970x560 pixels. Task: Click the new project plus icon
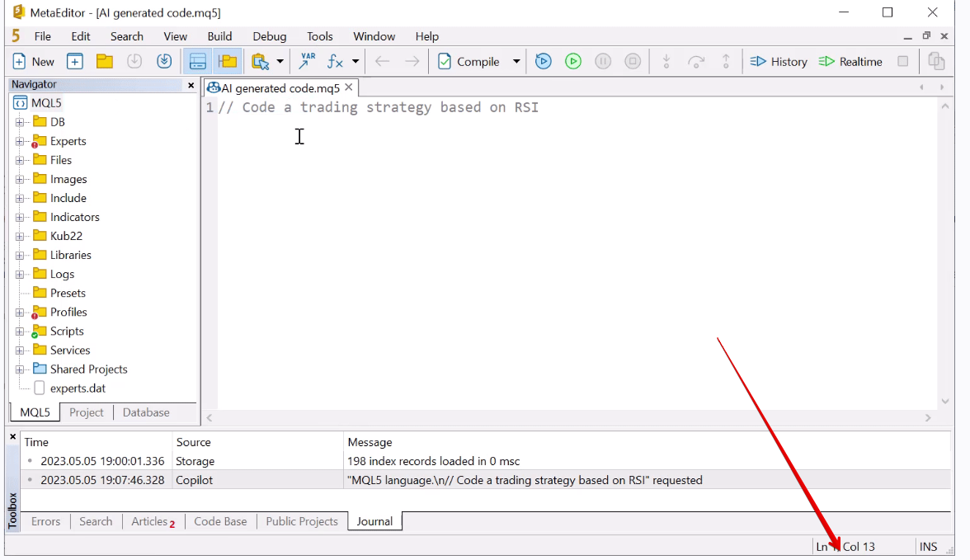[75, 61]
